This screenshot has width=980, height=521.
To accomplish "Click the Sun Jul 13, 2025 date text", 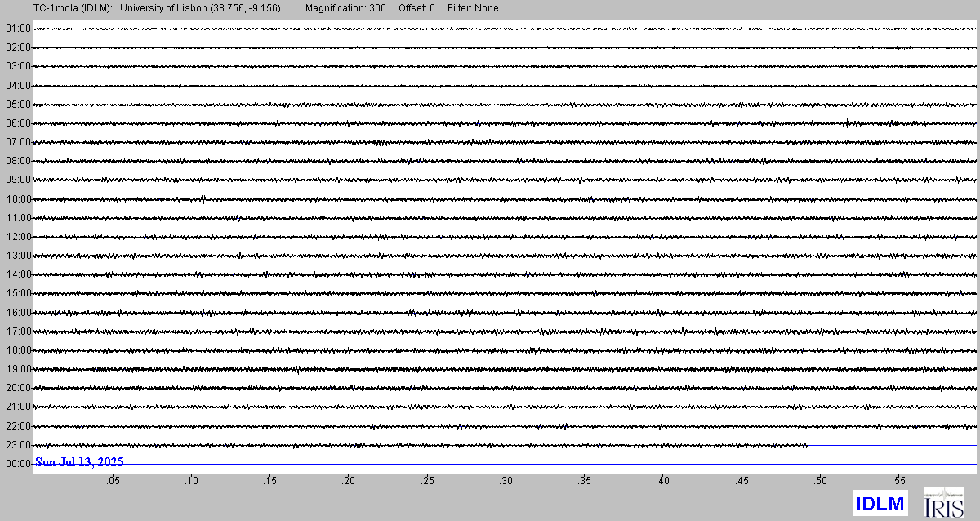I will (x=79, y=462).
